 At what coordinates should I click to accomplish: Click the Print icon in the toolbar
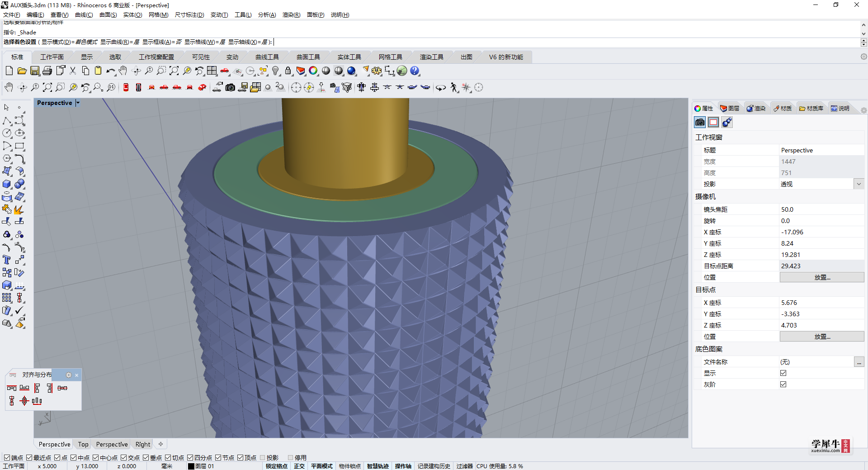[x=47, y=71]
